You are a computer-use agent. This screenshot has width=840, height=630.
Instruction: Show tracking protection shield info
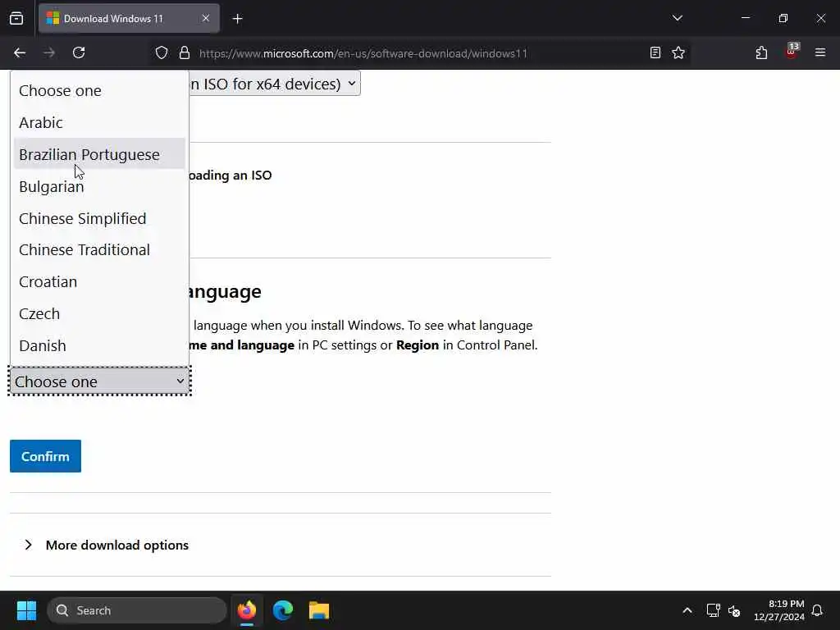pos(162,52)
